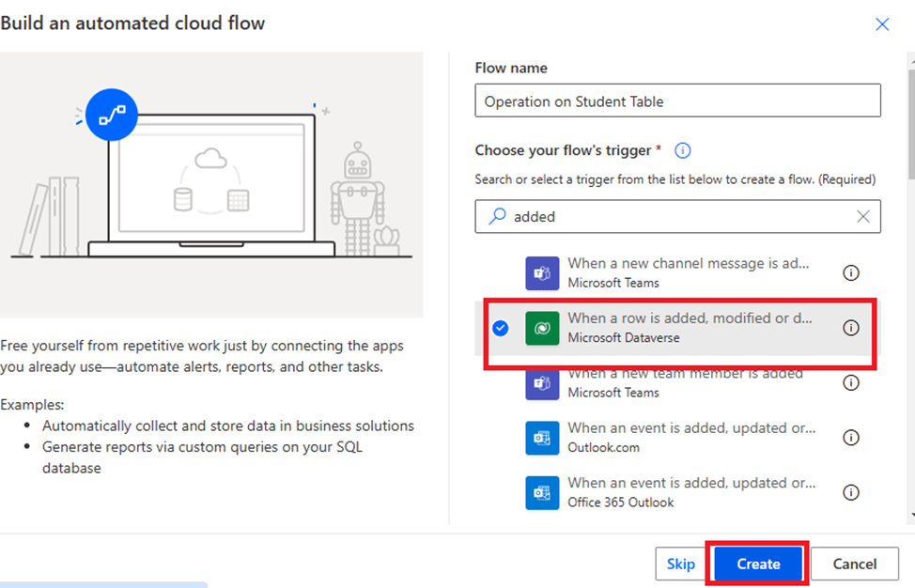View info for Office 365 Outlook event trigger
This screenshot has height=588, width=915.
[851, 492]
